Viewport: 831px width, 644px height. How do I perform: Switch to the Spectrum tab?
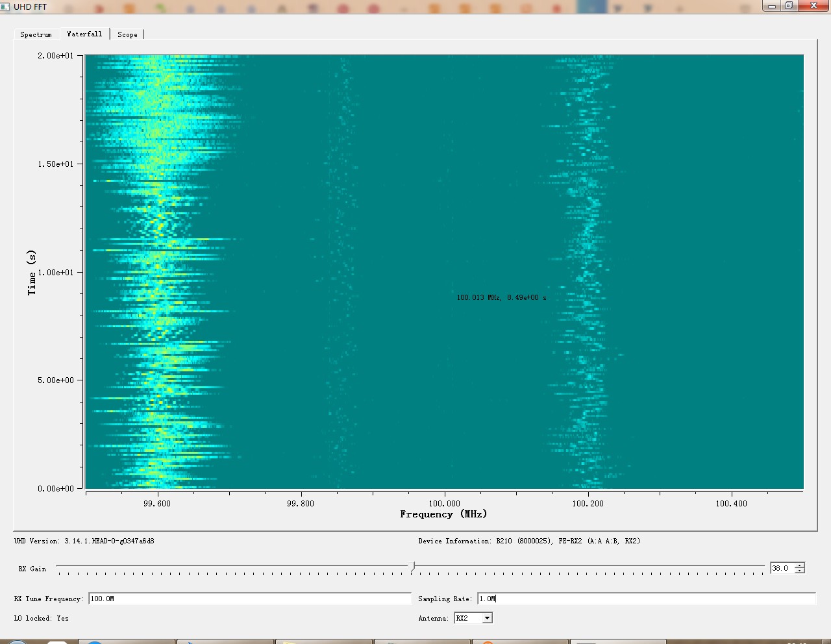[x=36, y=34]
